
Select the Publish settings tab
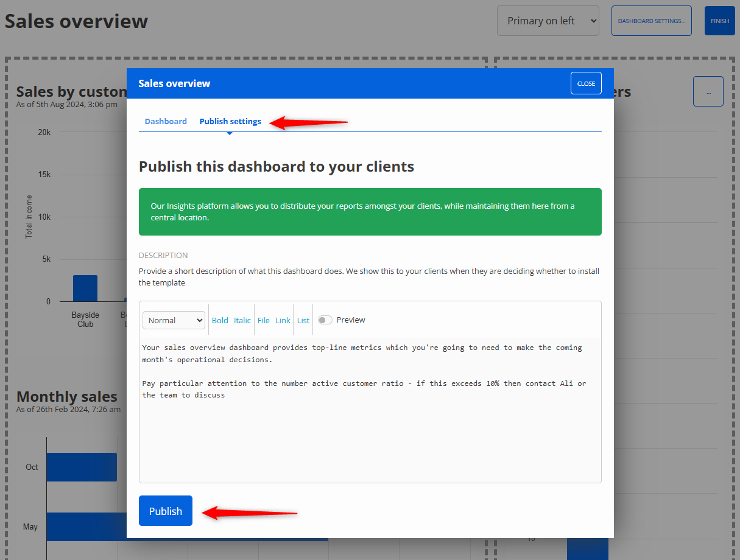coord(230,121)
